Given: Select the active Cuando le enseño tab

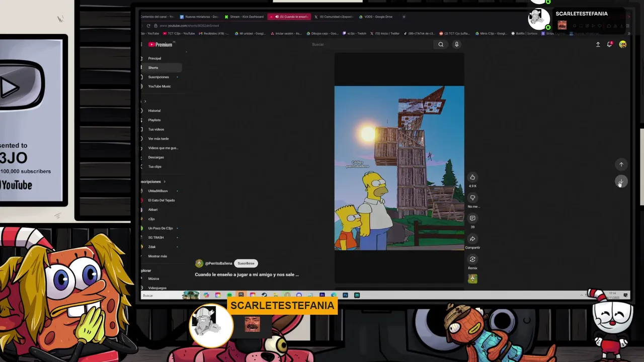Looking at the screenshot, I should tap(290, 17).
